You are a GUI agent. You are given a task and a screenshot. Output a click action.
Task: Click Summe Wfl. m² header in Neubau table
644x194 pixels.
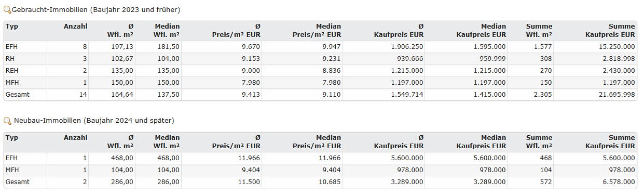(x=539, y=141)
